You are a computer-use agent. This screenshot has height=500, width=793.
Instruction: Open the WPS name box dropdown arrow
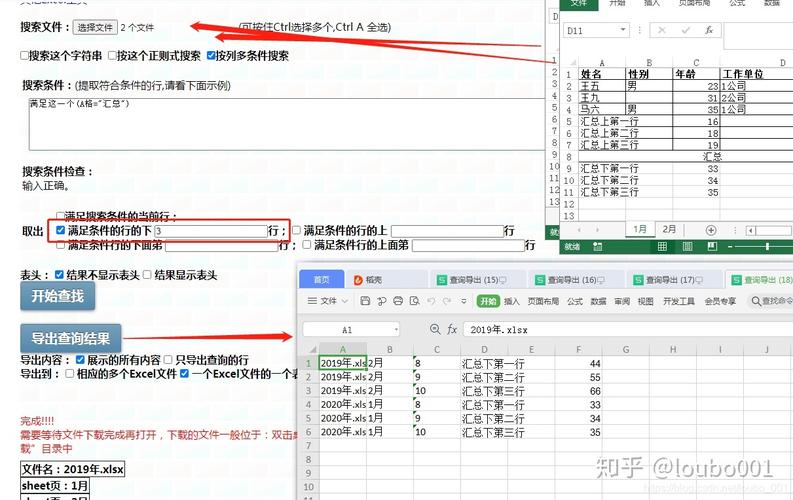click(x=395, y=330)
